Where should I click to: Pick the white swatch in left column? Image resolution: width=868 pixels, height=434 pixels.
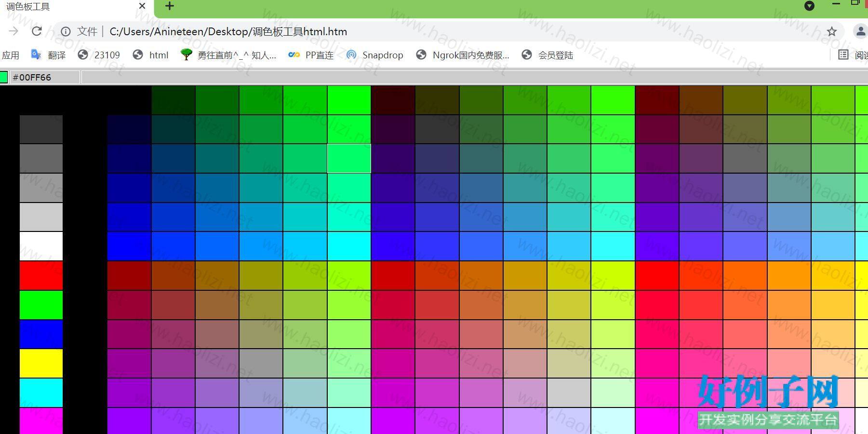[41, 246]
